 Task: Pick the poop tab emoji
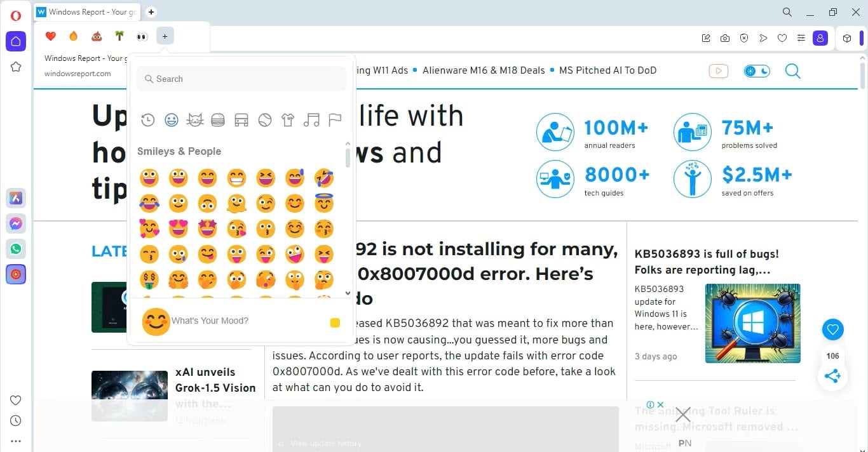[x=97, y=36]
